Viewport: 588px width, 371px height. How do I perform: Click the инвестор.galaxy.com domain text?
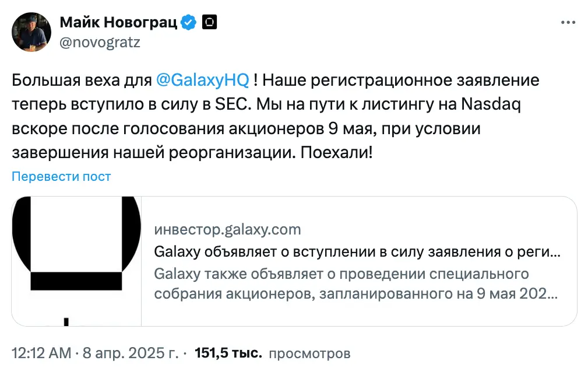(227, 229)
